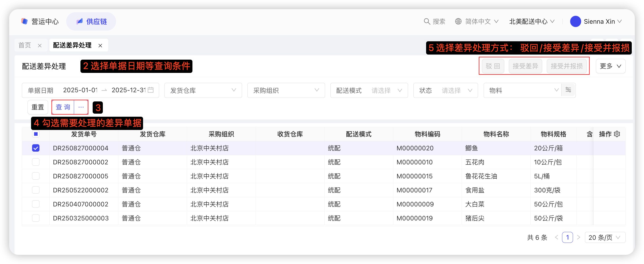Viewport: 644px width, 264px height.
Task: Close the 首页 tab
Action: (40, 46)
